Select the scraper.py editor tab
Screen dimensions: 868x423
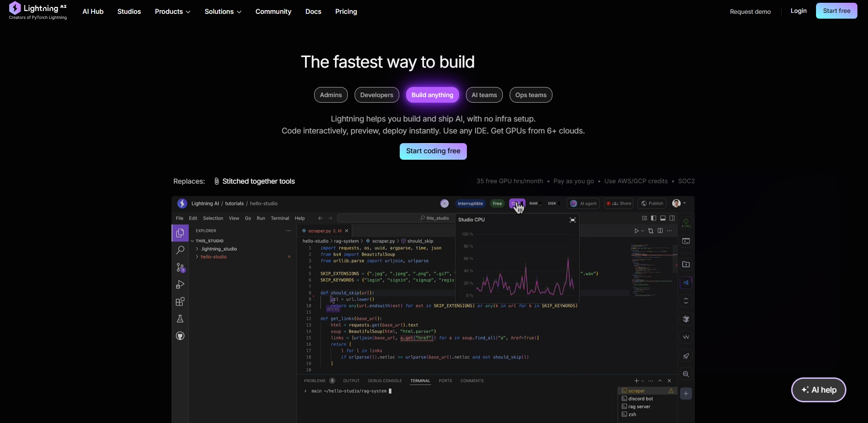(325, 231)
